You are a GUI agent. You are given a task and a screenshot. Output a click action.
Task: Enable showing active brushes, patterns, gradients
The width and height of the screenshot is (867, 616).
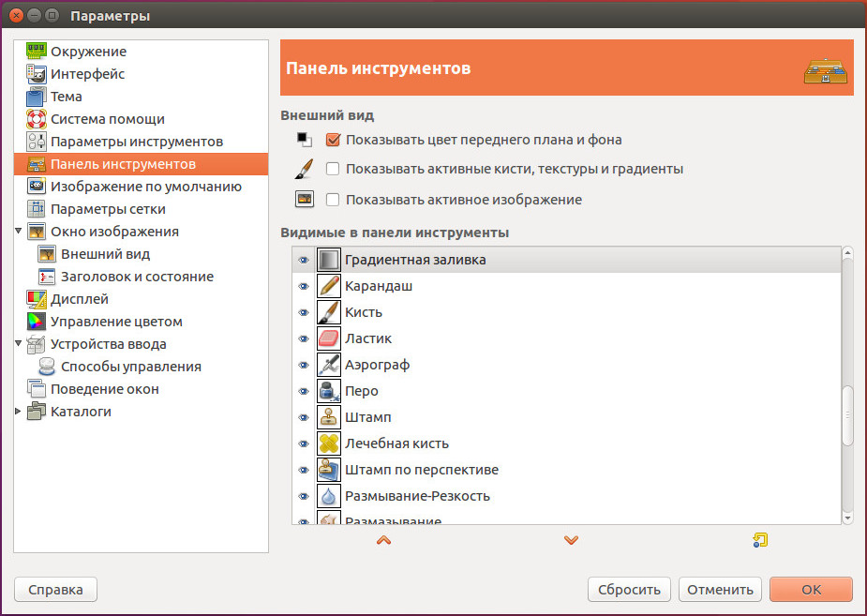tap(333, 169)
